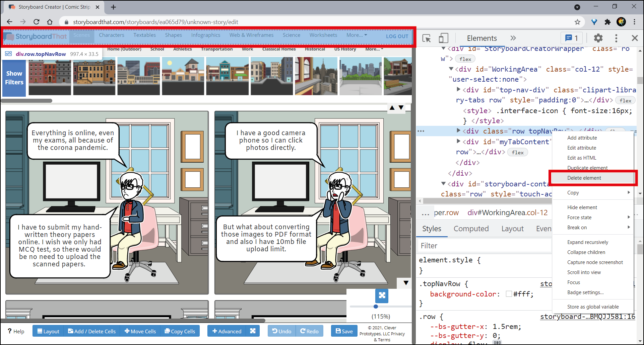Open the Help link
Viewport: 644px width, 345px height.
[16, 331]
